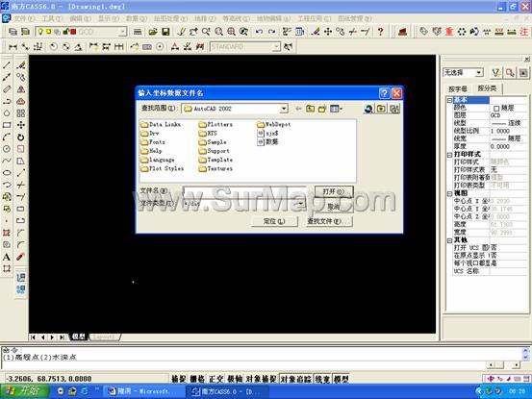The image size is (532, 399).
Task: Select the Array tool with four squares
Action: click(21, 113)
